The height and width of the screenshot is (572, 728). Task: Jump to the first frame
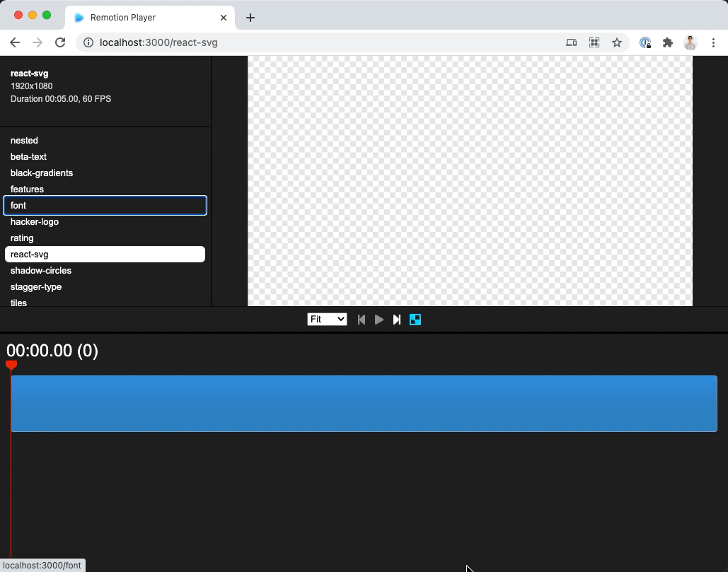click(361, 319)
